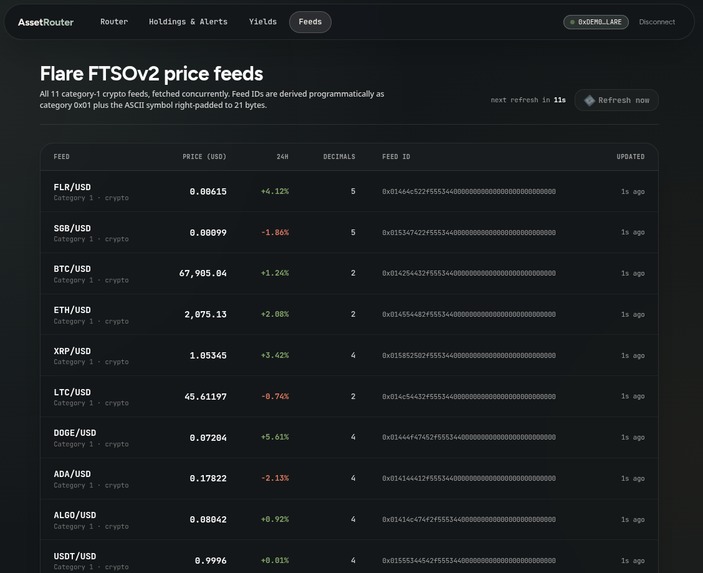
Task: Select the ALGO/USD feed name
Action: [75, 515]
